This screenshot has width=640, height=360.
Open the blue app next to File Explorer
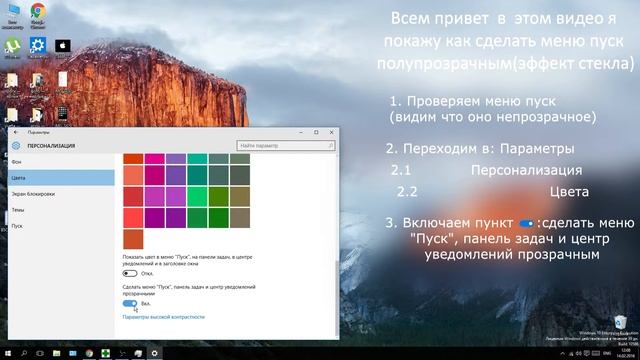(73, 353)
